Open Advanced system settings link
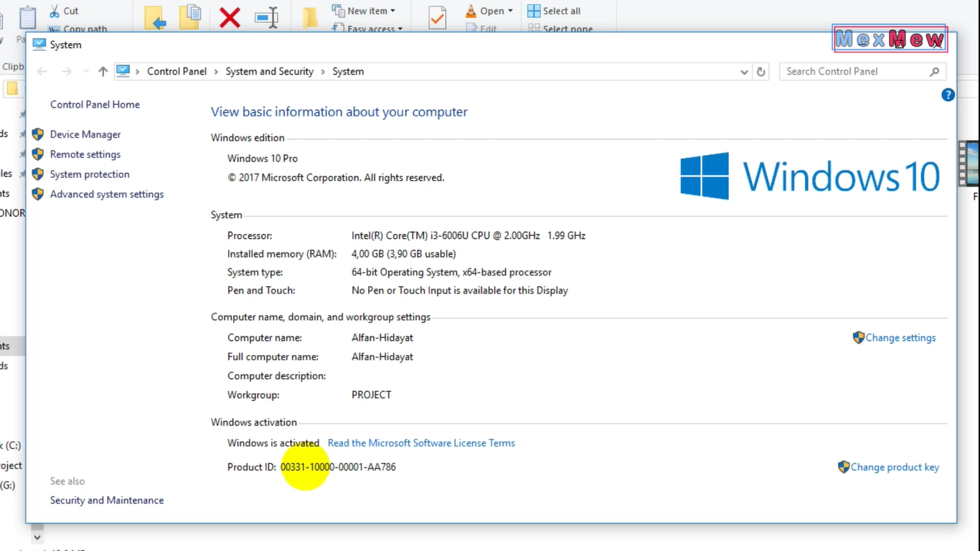This screenshot has height=551, width=980. point(107,194)
